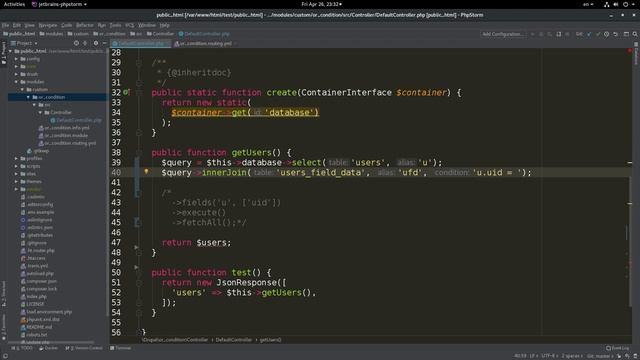The image size is (640, 360).
Task: Fold the getUsers function at line 38
Action: click(139, 152)
